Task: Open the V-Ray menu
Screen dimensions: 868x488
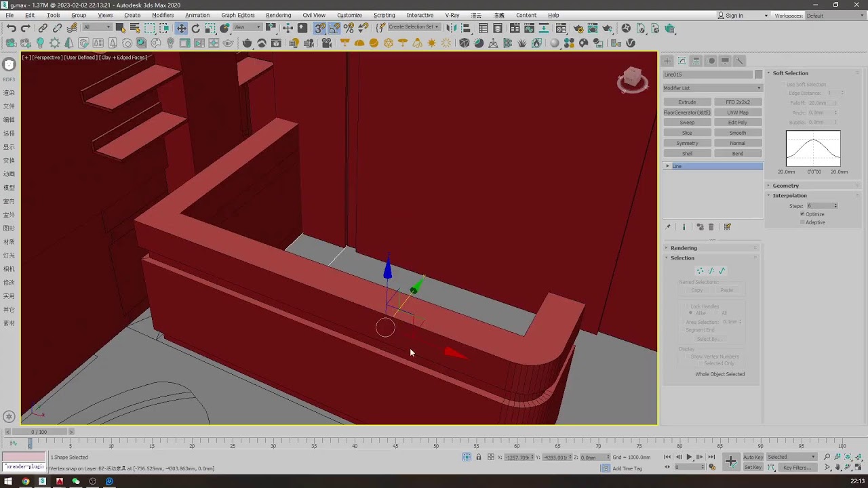Action: pyautogui.click(x=452, y=15)
